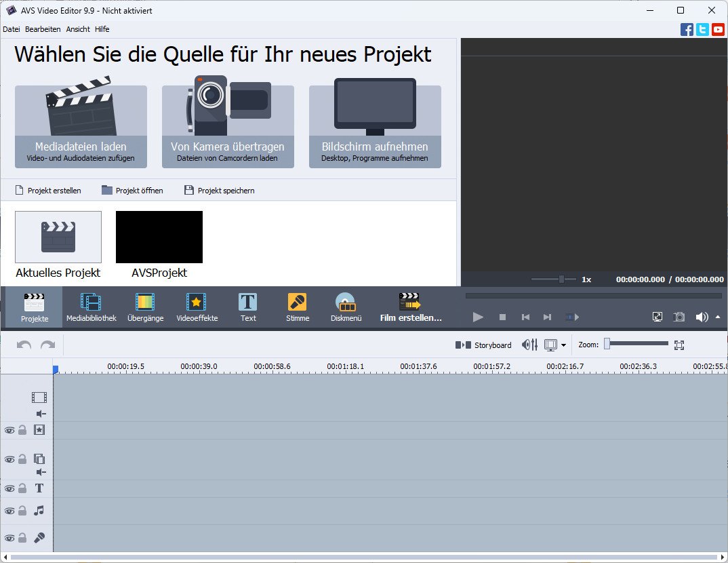Fit the timeline zoom to the window
Viewport: 728px width, 563px height.
coord(679,345)
